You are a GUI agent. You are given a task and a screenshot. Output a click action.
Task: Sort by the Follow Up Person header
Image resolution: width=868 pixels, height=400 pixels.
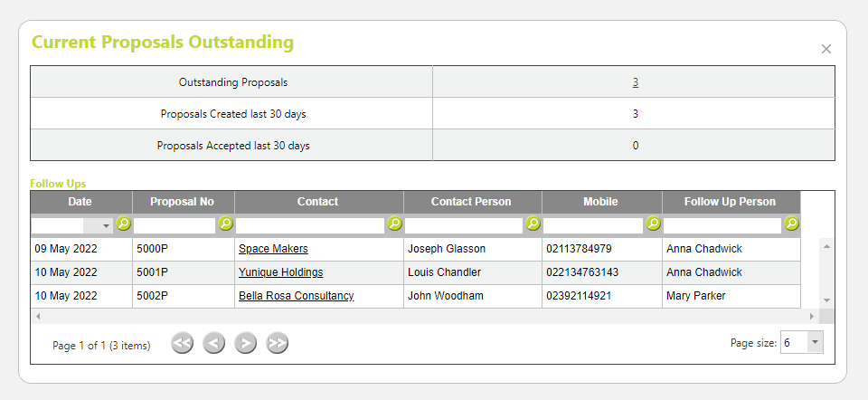[730, 202]
